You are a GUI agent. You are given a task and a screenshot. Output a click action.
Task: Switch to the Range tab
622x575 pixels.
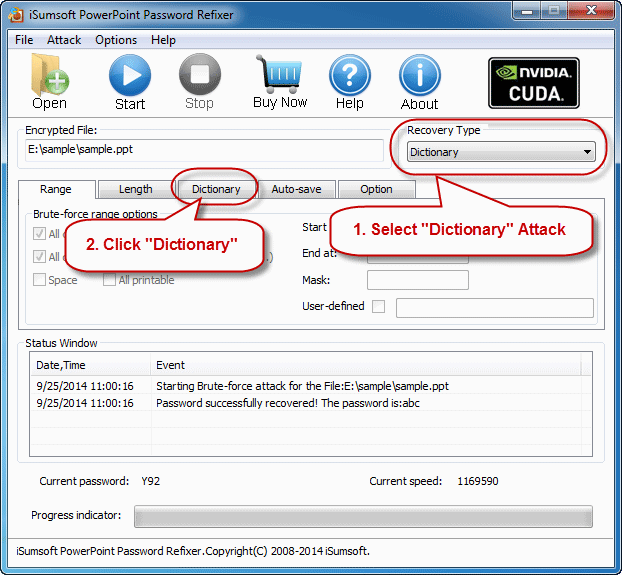click(56, 189)
